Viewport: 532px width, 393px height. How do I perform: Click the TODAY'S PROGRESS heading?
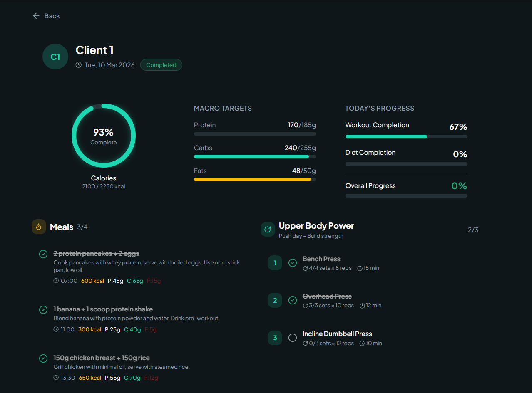380,108
